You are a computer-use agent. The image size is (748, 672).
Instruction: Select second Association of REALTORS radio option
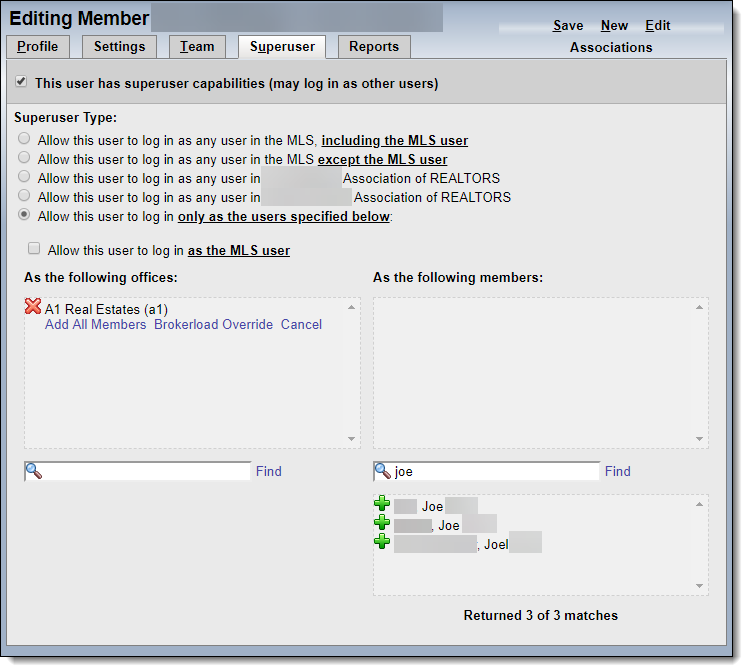tap(24, 196)
